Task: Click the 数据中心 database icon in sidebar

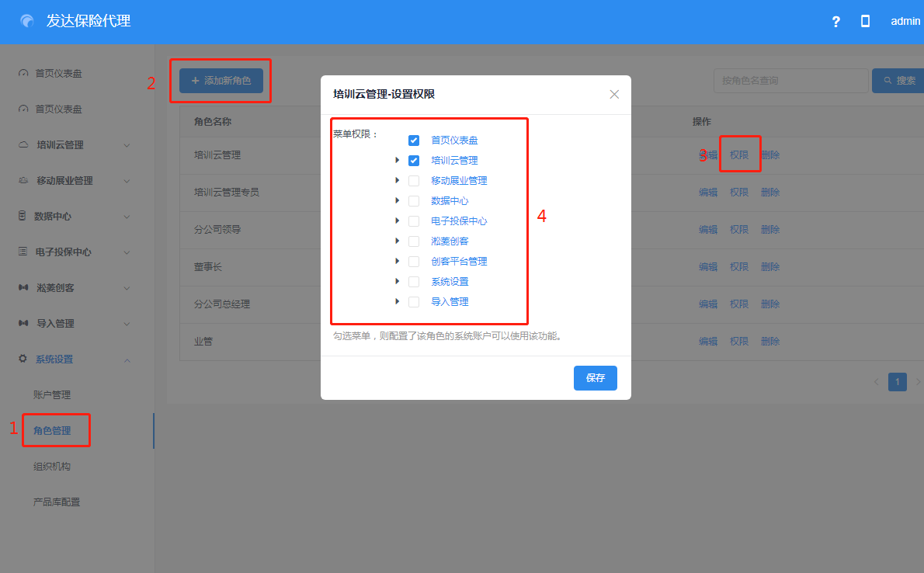Action: 23,217
